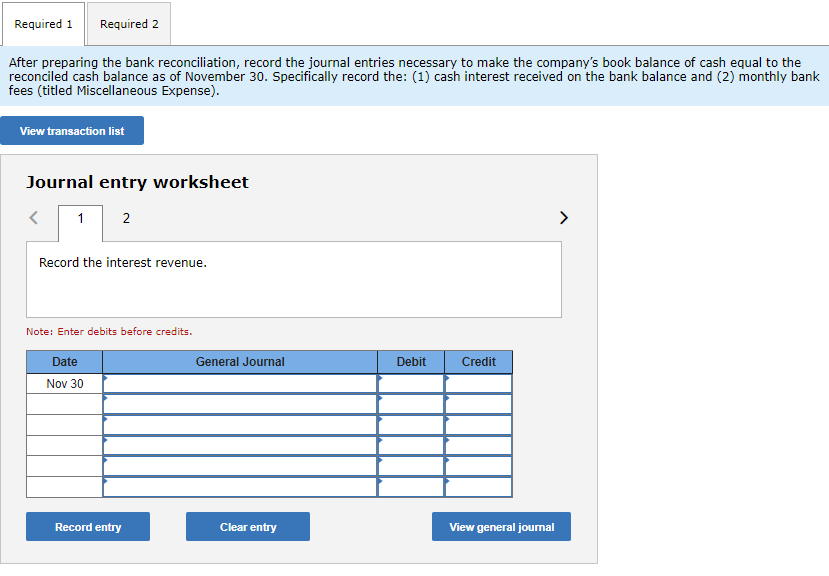
Task: Switch to the Required 2 tab
Action: click(128, 23)
